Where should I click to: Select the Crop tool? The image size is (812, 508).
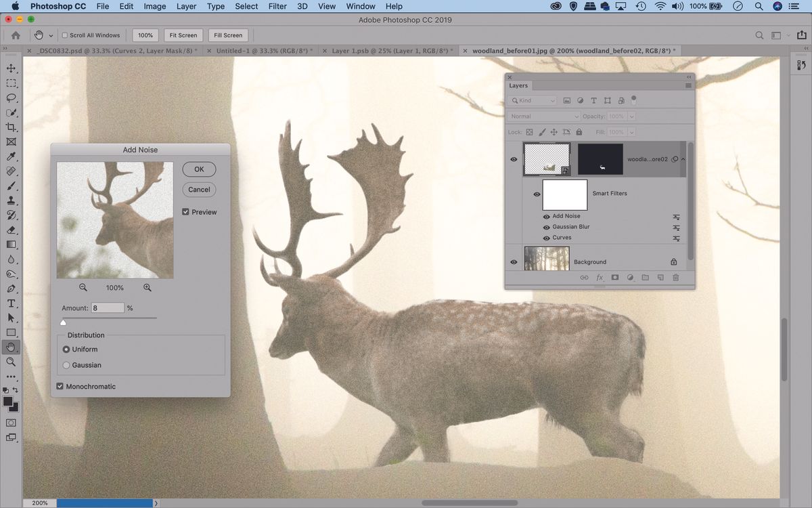click(x=10, y=127)
